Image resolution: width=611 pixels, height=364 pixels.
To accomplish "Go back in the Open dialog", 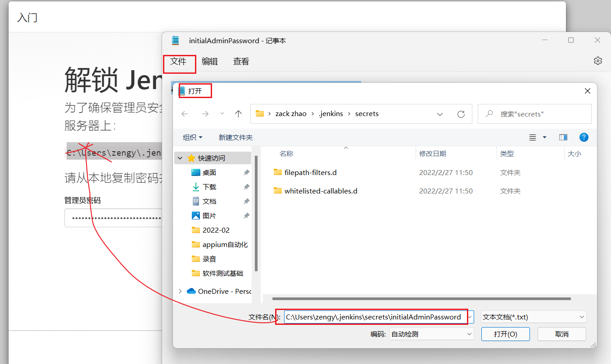I will click(185, 114).
